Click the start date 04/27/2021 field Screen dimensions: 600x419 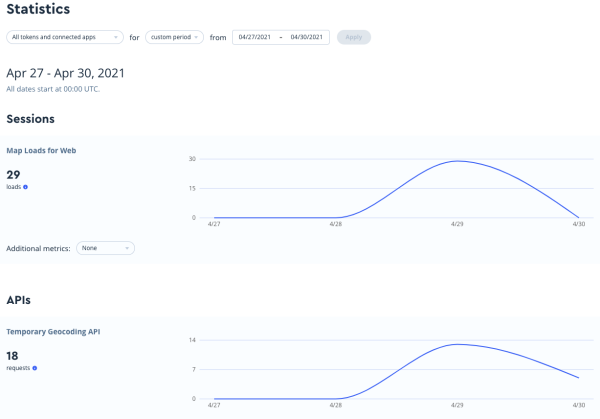pyautogui.click(x=254, y=37)
